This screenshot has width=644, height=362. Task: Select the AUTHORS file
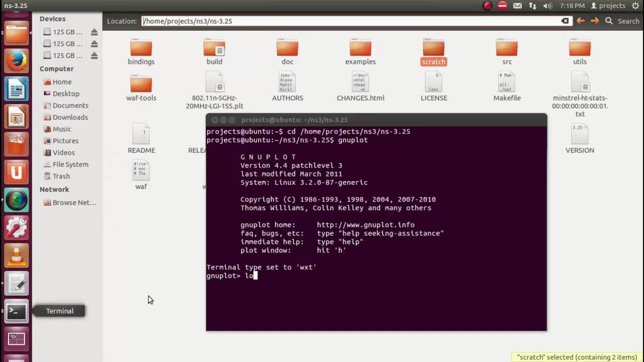coord(287,87)
